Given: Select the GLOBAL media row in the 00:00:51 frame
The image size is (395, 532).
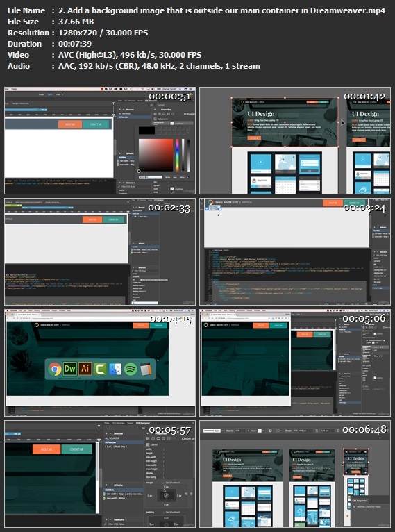Looking at the screenshot, I should click(x=126, y=158).
